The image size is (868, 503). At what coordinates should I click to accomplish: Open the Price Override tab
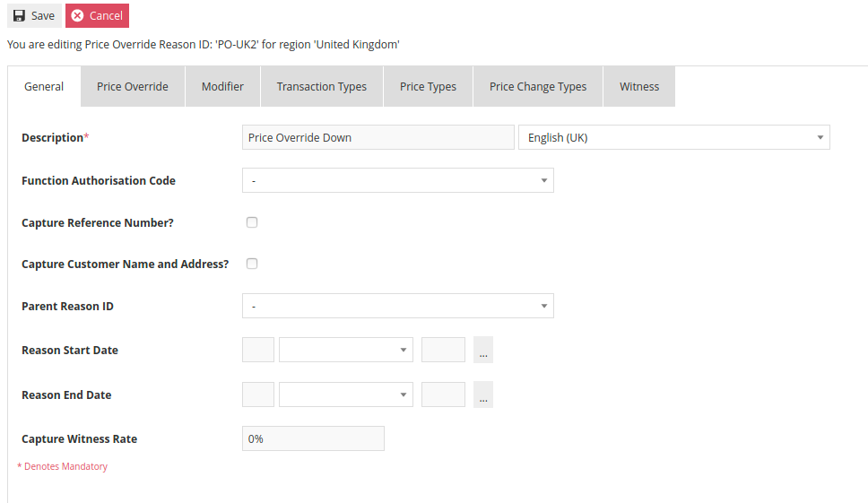pos(133,87)
